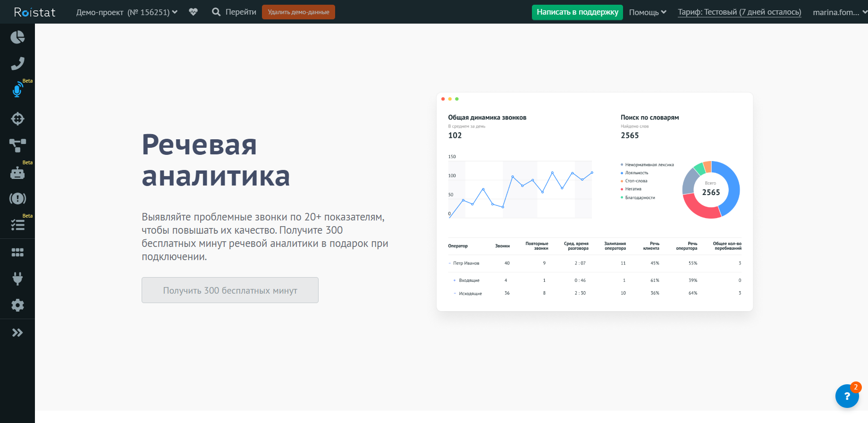Open the plug integrations icon
The image size is (868, 423).
[17, 279]
